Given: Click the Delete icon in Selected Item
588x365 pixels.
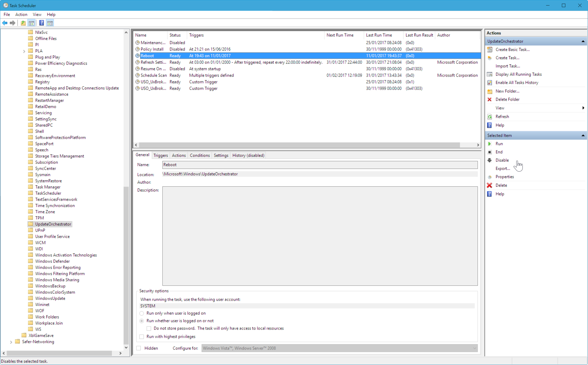Looking at the screenshot, I should [x=490, y=185].
